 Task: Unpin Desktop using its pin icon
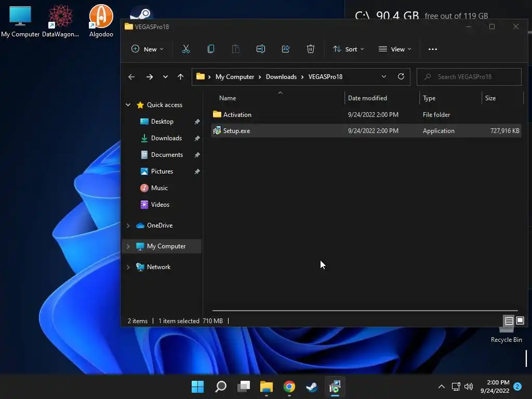197,122
